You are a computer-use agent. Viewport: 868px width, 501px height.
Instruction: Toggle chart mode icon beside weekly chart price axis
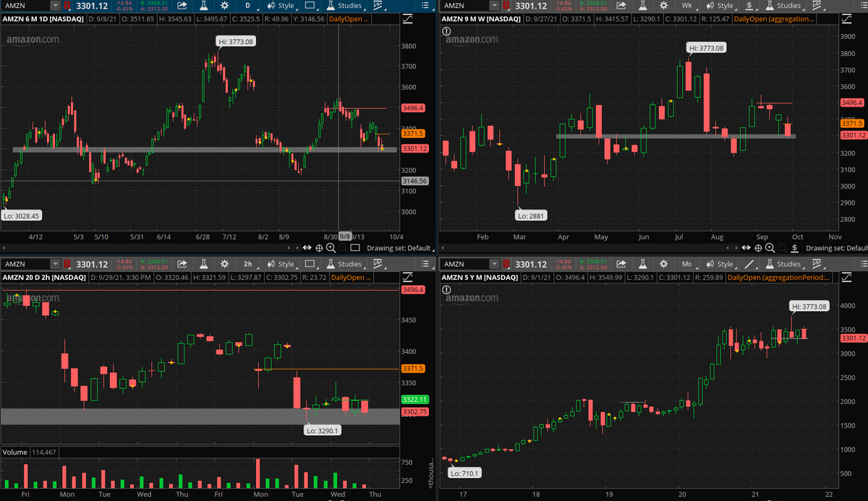[846, 18]
